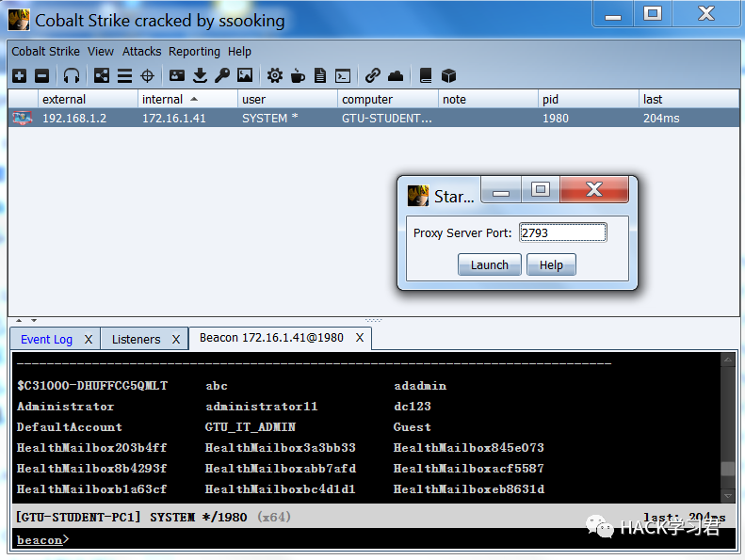The image size is (745, 560).
Task: Open the Reporting menu
Action: (x=194, y=52)
